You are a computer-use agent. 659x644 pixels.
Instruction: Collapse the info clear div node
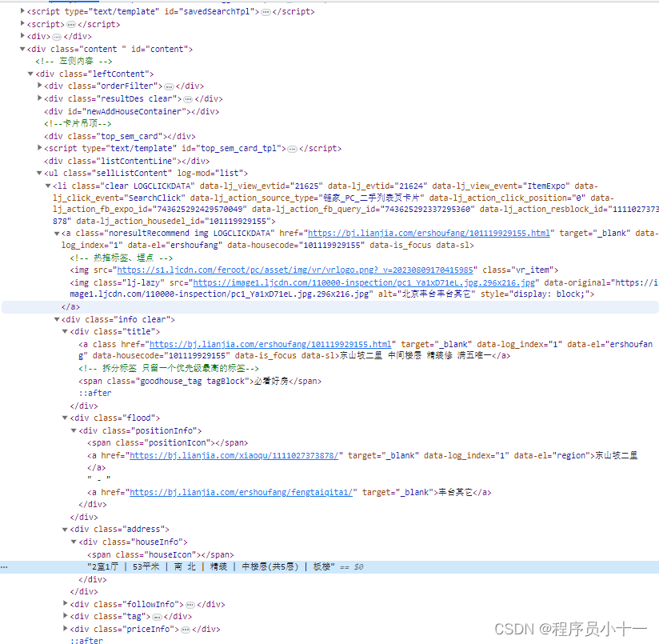coord(57,319)
